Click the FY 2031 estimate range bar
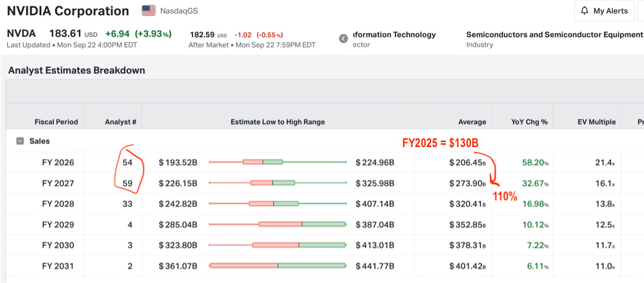The height and width of the screenshot is (283, 644). point(278,266)
